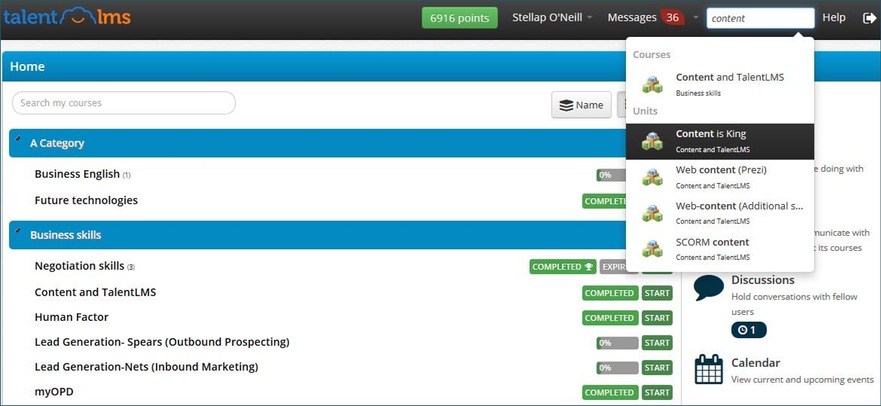Click the TalentLMS logo
Viewport: 881px width, 406px height.
click(67, 17)
